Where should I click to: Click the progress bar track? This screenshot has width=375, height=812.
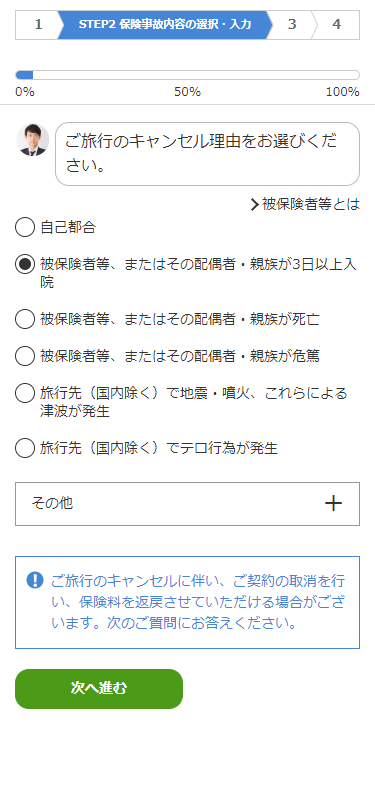click(x=187, y=75)
